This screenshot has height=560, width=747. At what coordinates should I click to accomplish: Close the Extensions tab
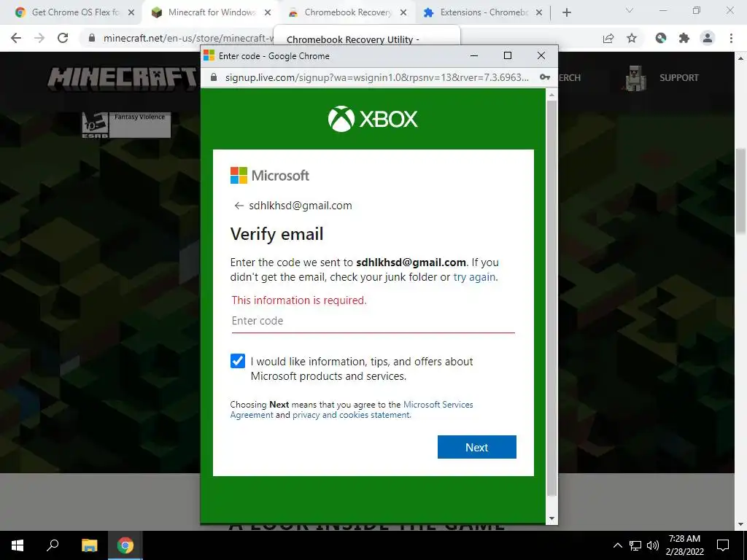[x=539, y=12]
